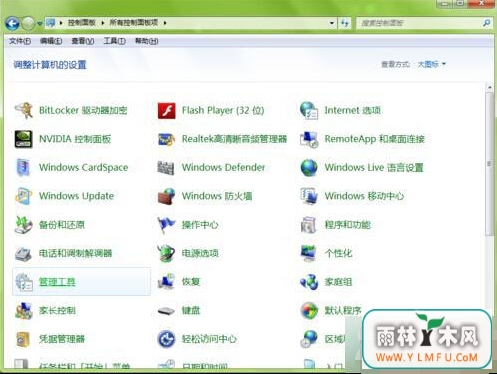Open the 电话和调制解调器 icon
This screenshot has width=497, height=374.
24,253
